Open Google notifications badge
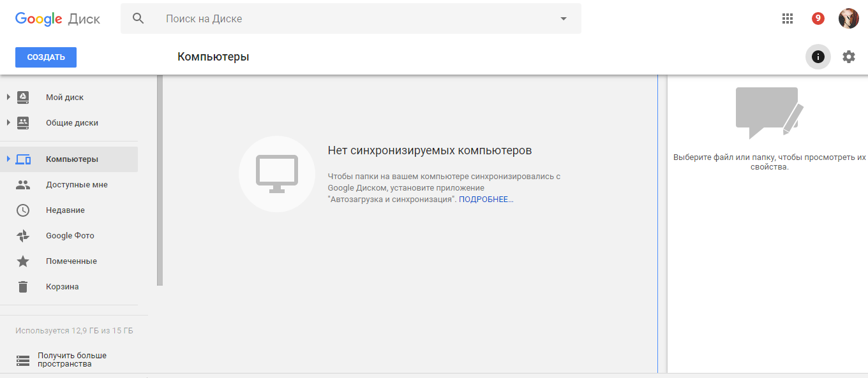The width and height of the screenshot is (868, 378). click(x=818, y=18)
